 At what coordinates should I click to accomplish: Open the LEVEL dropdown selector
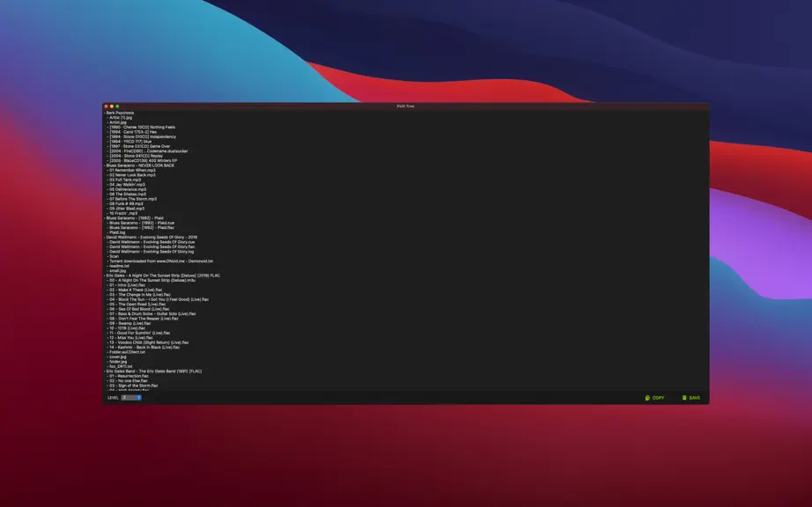(131, 397)
